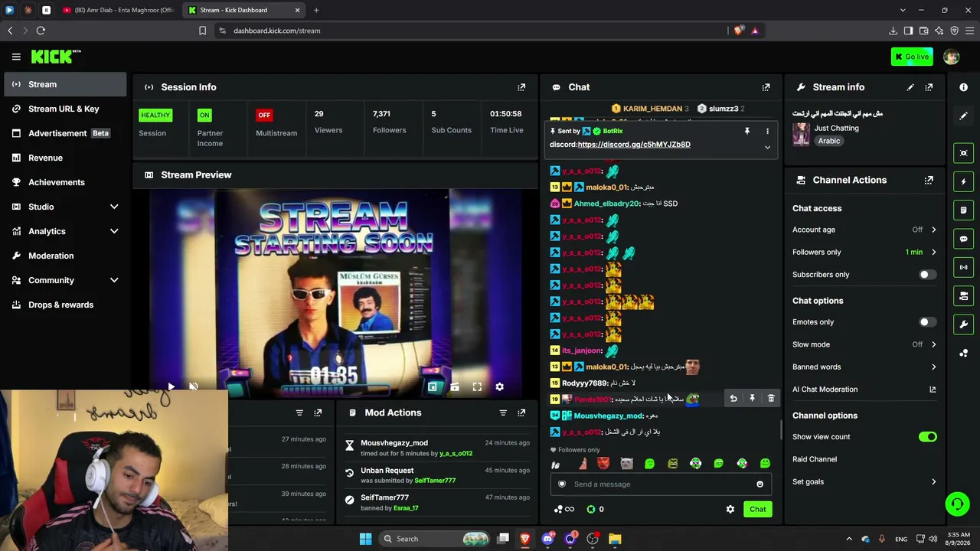Image resolution: width=980 pixels, height=551 pixels.
Task: Click SeifTamer777 in Unban Request entry
Action: point(435,481)
